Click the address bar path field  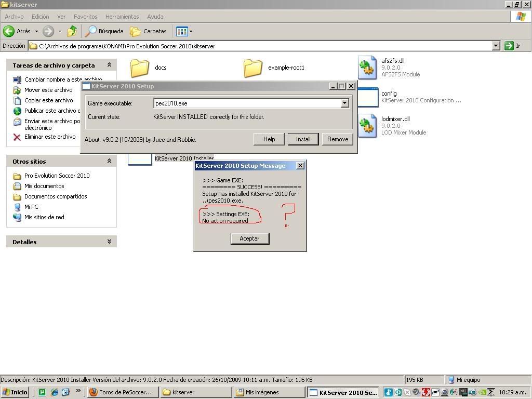(x=261, y=46)
